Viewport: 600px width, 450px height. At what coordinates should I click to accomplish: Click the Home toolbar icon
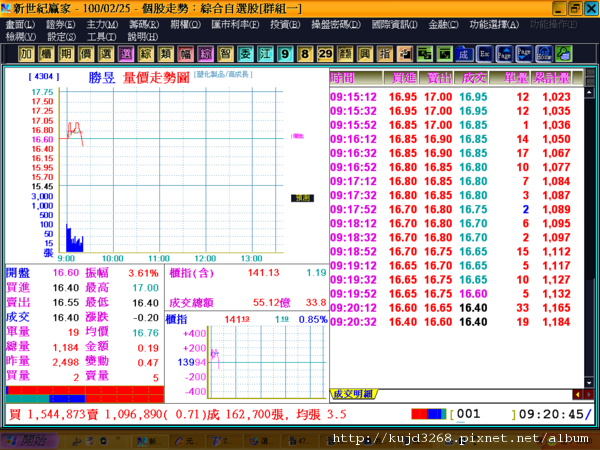(x=544, y=54)
